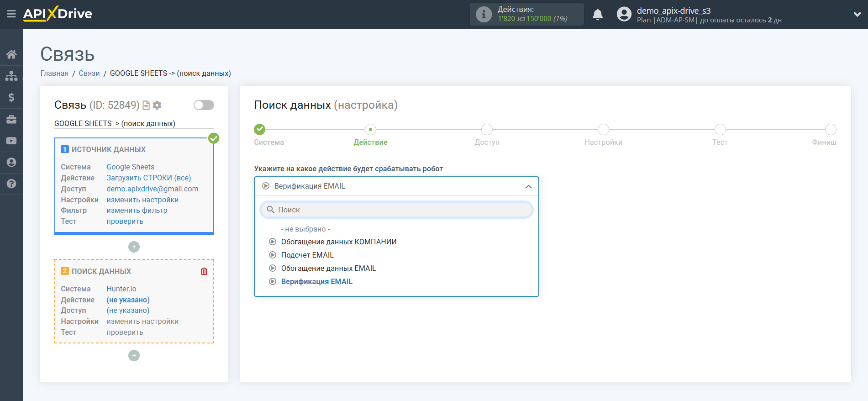Open the notifications bell

pos(598,15)
